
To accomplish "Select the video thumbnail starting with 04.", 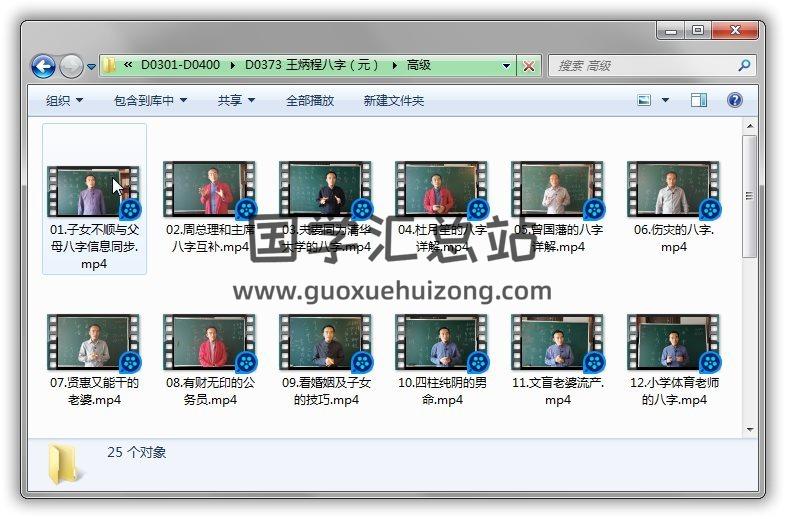I will pyautogui.click(x=442, y=189).
